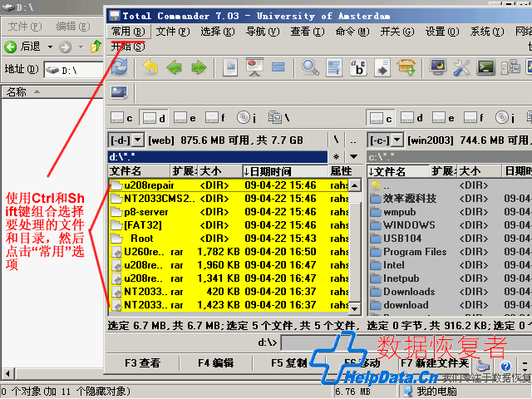532x399 pixels.
Task: Open the 常用(B) menu
Action: coord(128,32)
